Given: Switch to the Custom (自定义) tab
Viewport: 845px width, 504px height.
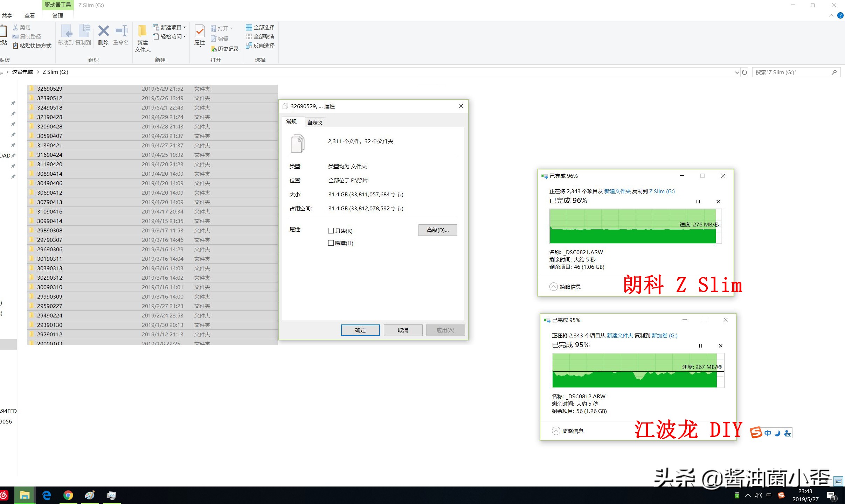Looking at the screenshot, I should pyautogui.click(x=315, y=122).
